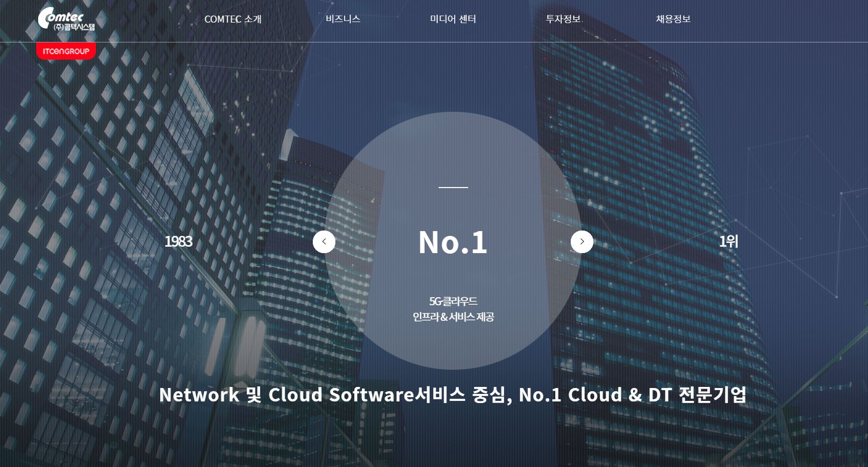Open the 투자정보 menu

(x=563, y=19)
